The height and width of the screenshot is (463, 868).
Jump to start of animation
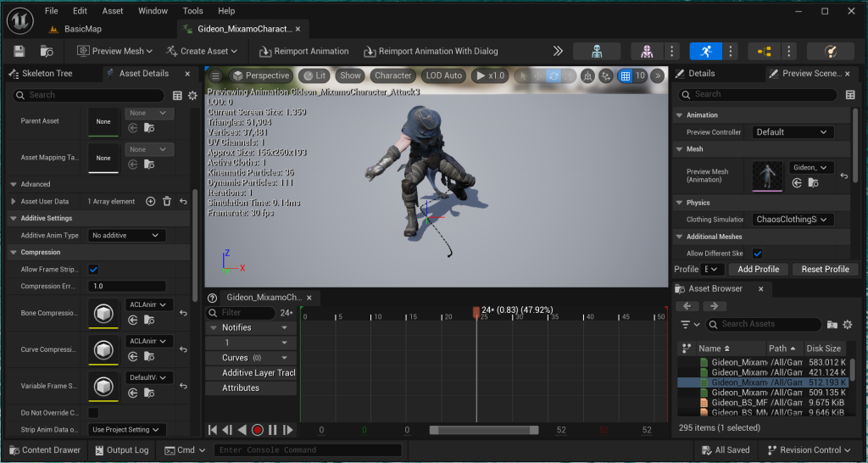[213, 430]
